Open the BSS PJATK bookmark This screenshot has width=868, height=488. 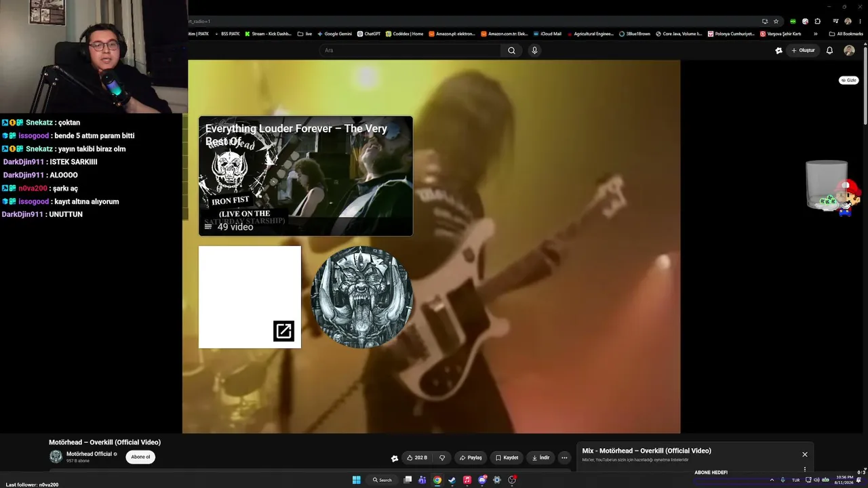click(227, 34)
